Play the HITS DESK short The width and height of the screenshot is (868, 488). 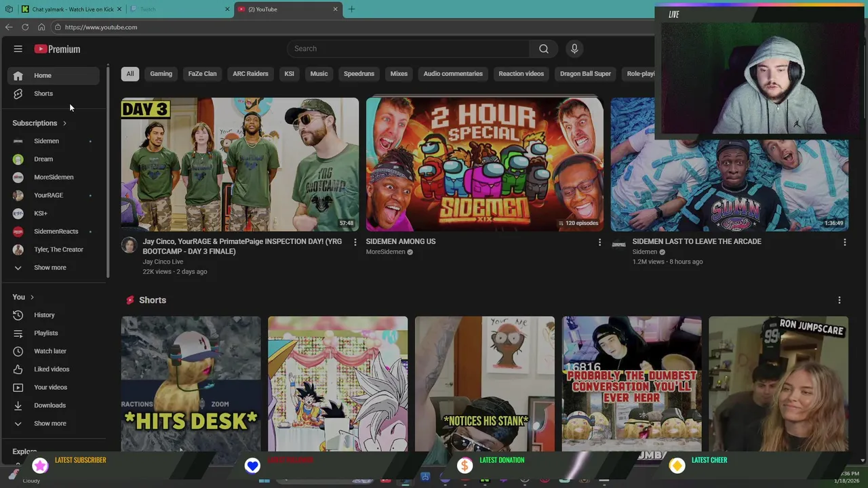[191, 384]
